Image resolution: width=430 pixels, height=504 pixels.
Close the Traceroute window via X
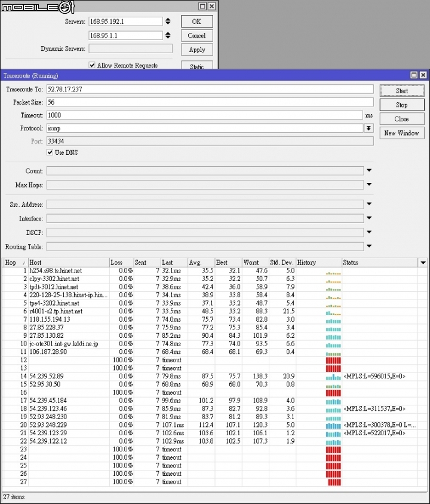pyautogui.click(x=423, y=75)
